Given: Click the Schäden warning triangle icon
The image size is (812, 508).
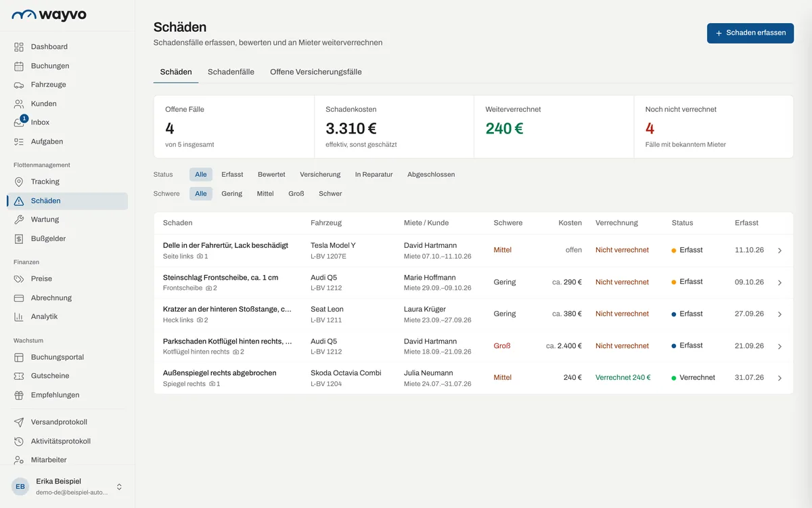Looking at the screenshot, I should click(x=19, y=200).
